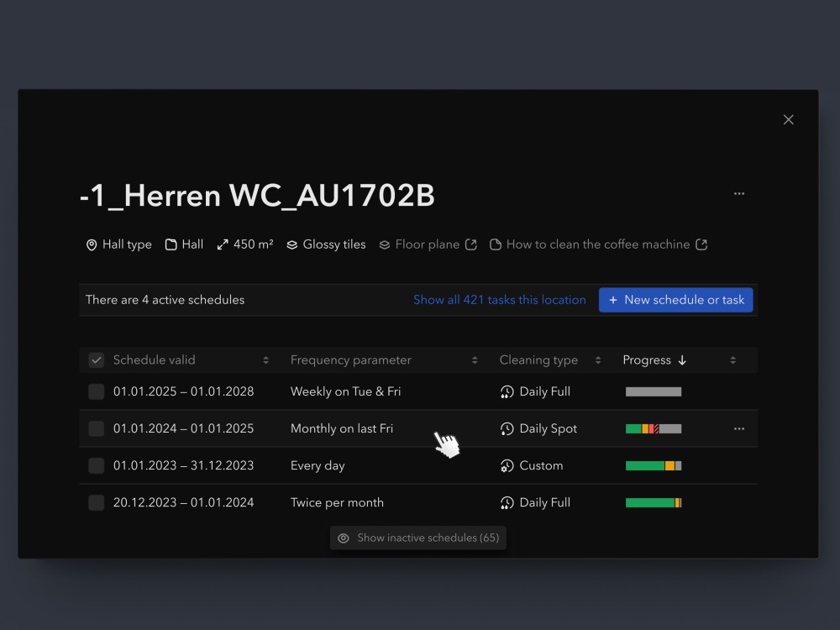Click the Daily Spot clock icon
The image size is (840, 630).
pos(507,428)
